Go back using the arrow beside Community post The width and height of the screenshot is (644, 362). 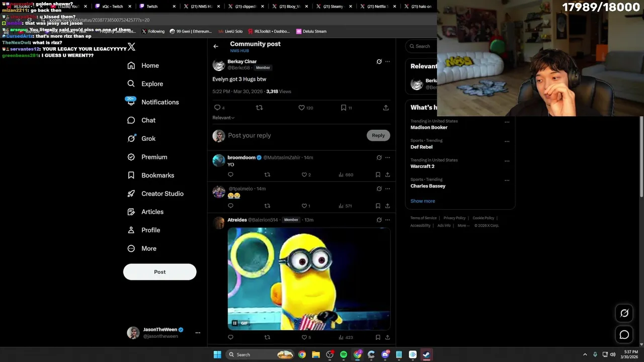coord(216,46)
